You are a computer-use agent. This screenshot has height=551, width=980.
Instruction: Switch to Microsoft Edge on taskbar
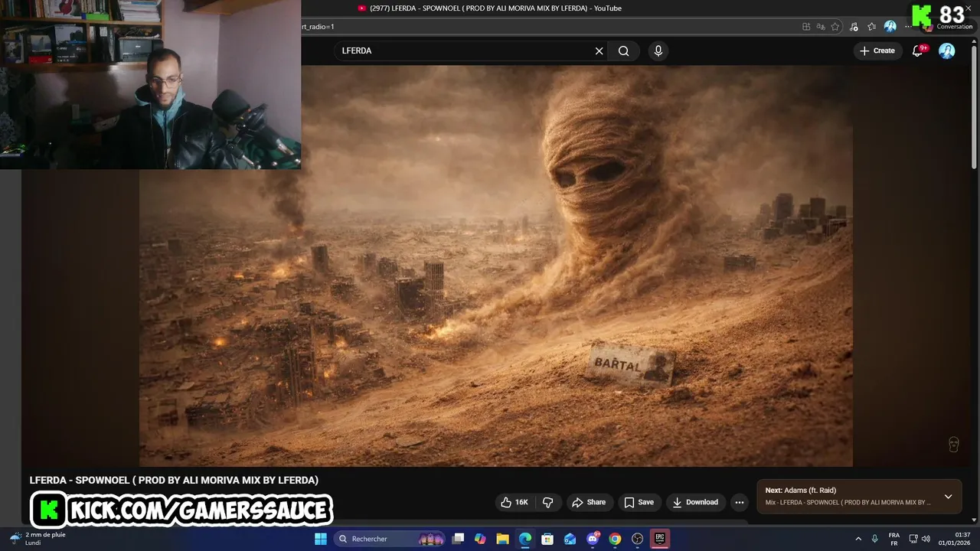coord(525,539)
